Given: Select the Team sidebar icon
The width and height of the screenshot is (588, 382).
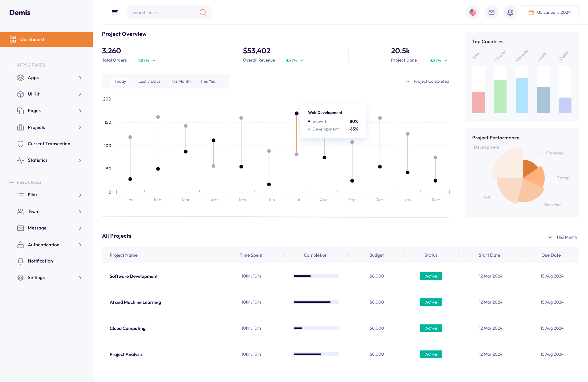Looking at the screenshot, I should point(20,211).
